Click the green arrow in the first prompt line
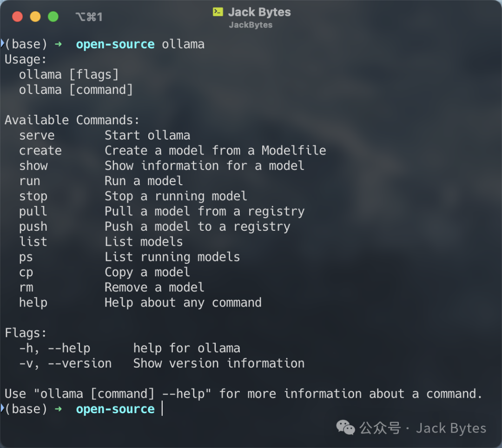This screenshot has width=502, height=448. (x=58, y=44)
